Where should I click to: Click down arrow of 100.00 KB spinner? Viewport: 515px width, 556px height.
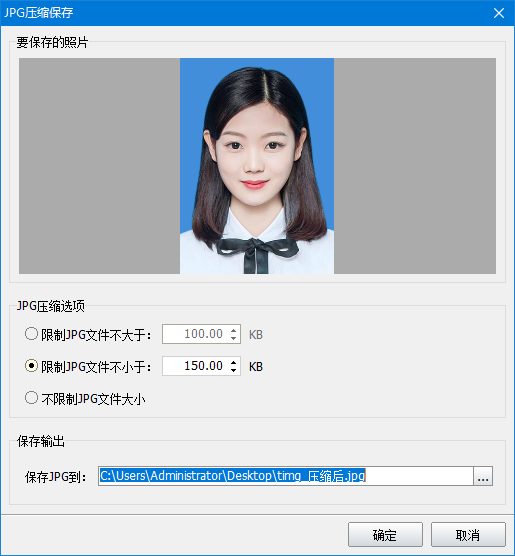[233, 338]
